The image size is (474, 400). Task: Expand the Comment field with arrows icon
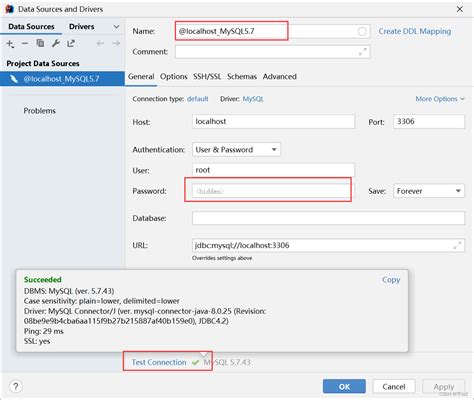[363, 52]
